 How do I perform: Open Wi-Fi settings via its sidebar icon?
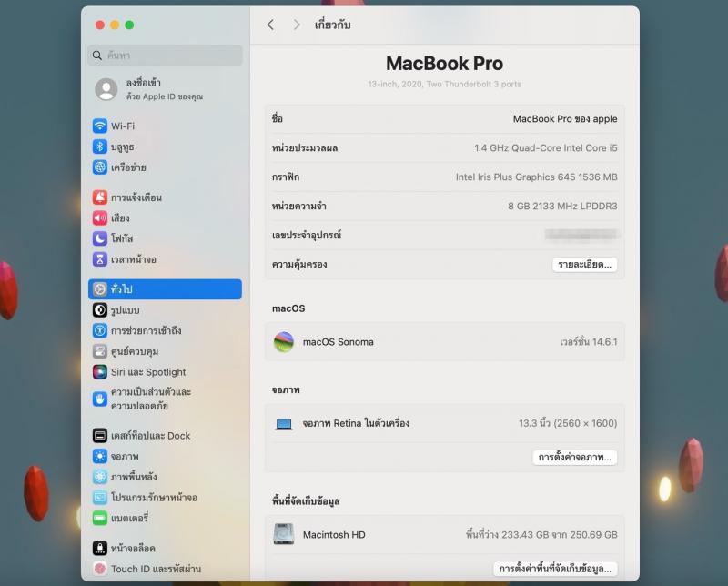[100, 126]
